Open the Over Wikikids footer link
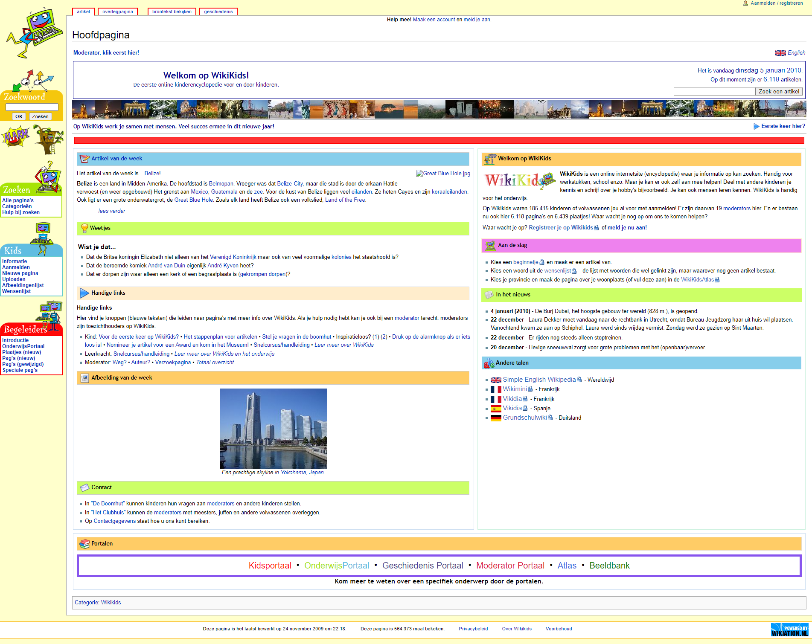Image resolution: width=812 pixels, height=644 pixels. pos(517,629)
